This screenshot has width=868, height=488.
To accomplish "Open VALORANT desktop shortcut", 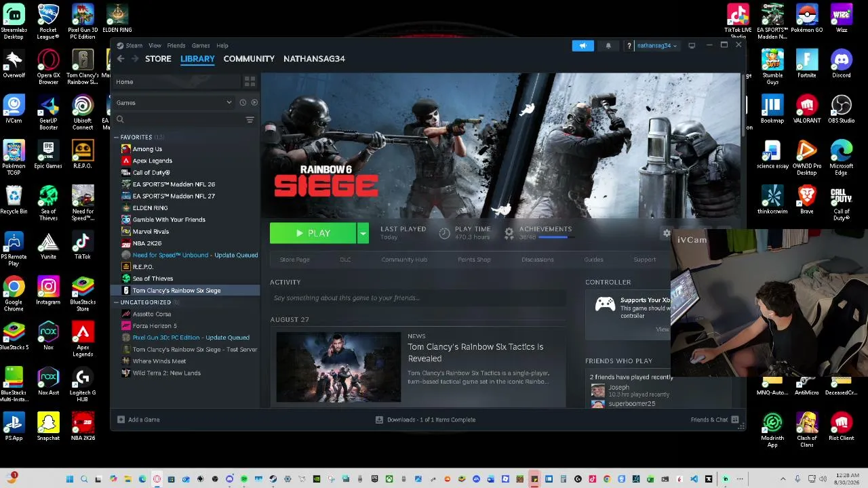I will tap(806, 109).
